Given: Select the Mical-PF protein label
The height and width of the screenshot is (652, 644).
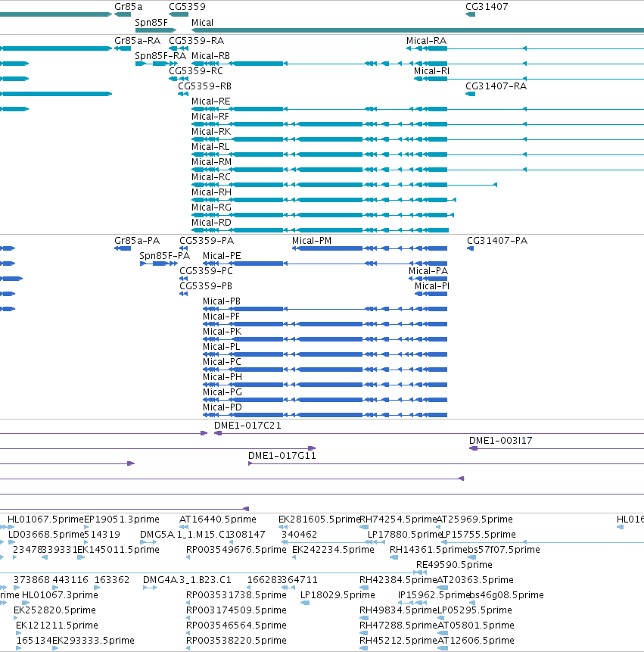Looking at the screenshot, I should (x=221, y=317).
